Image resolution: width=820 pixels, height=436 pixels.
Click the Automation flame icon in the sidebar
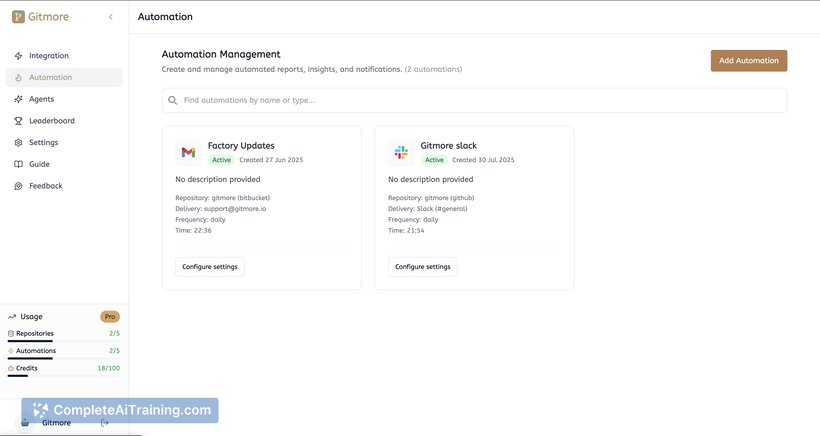pyautogui.click(x=18, y=77)
